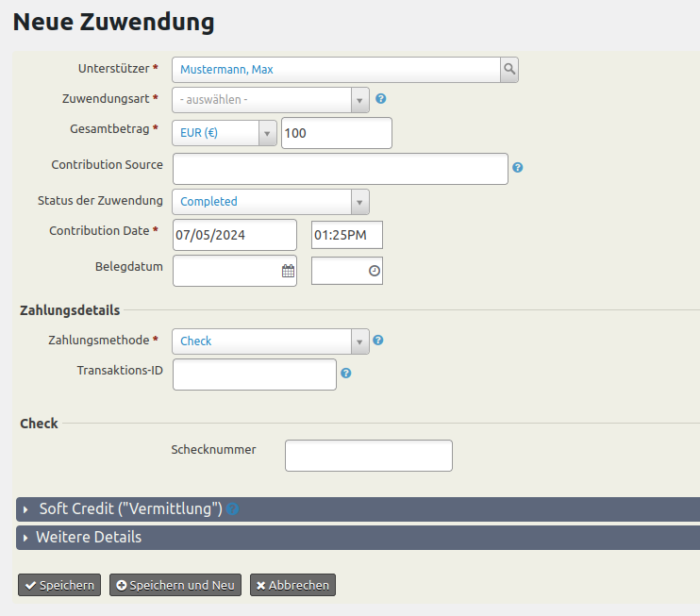Click the magnifier icon in Unterstützer field
The width and height of the screenshot is (700, 616).
(x=509, y=70)
